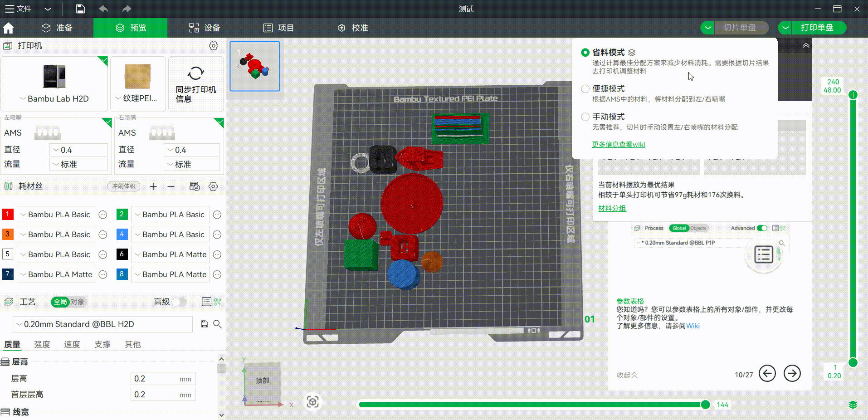Click 冲刷体积 button
The width and height of the screenshot is (868, 420).
pyautogui.click(x=124, y=186)
